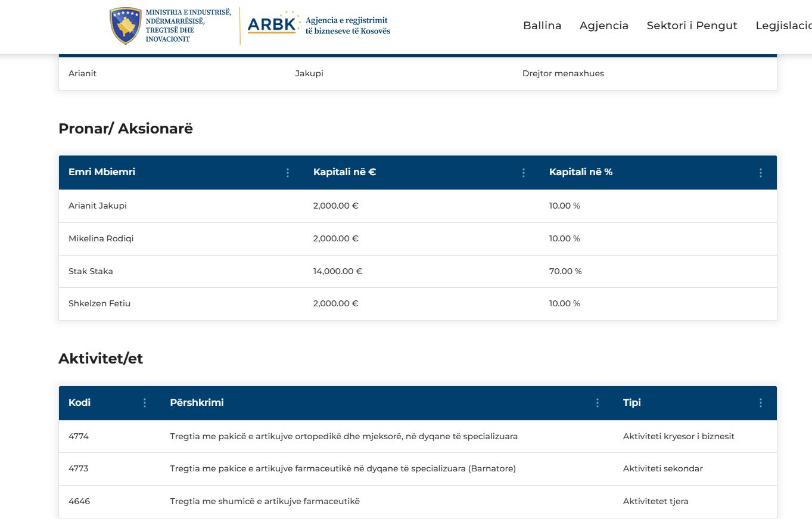The height and width of the screenshot is (525, 812).
Task: Open column menu for Kapitali në %
Action: coord(760,173)
